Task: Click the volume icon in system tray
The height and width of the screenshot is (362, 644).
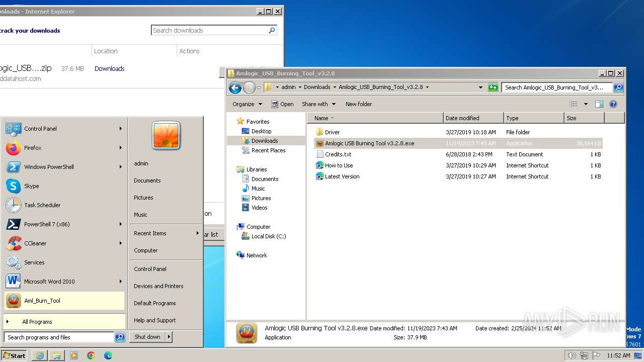Action: (x=572, y=355)
